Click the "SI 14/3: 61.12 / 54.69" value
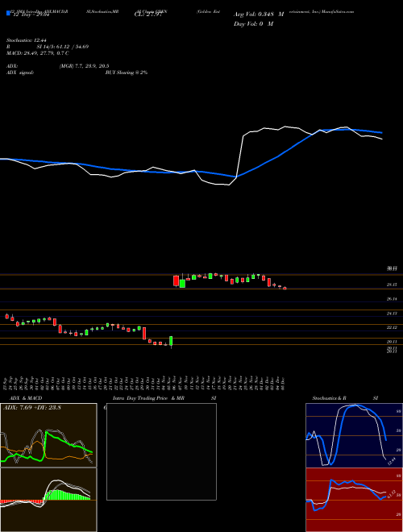 pos(63,47)
